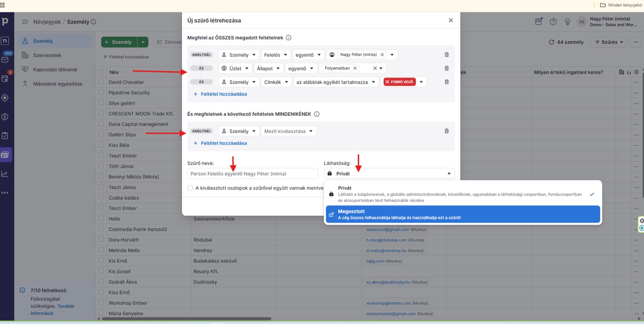The width and height of the screenshot is (644, 324).
Task: Open the További információ link
Action: [52, 310]
